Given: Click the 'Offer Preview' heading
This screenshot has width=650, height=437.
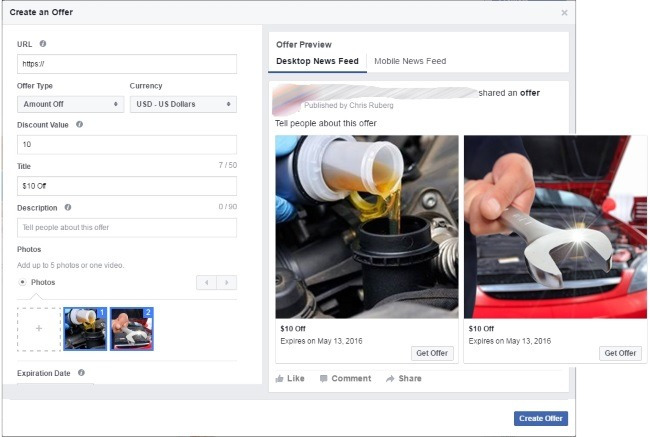Looking at the screenshot, I should coord(304,44).
